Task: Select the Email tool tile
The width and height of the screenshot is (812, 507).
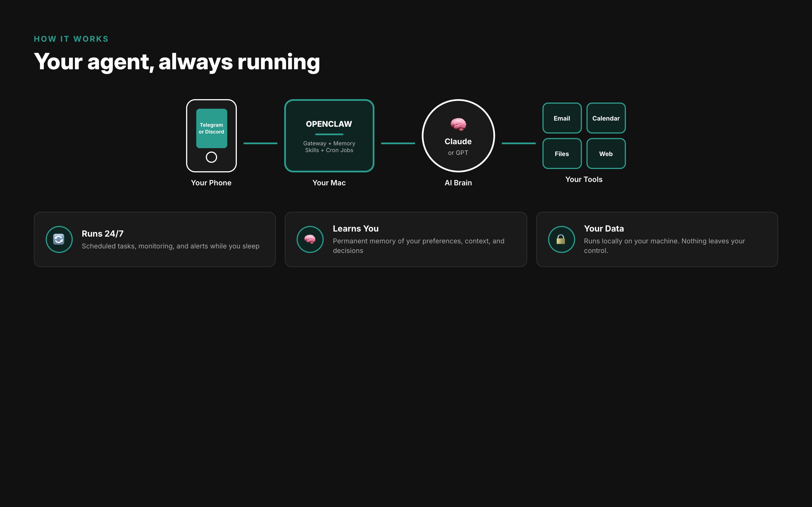Action: coord(562,118)
